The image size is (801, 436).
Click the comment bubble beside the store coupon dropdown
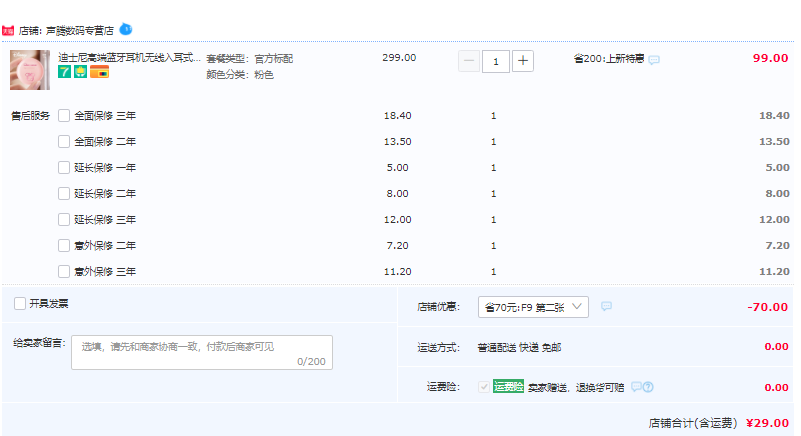coord(606,306)
